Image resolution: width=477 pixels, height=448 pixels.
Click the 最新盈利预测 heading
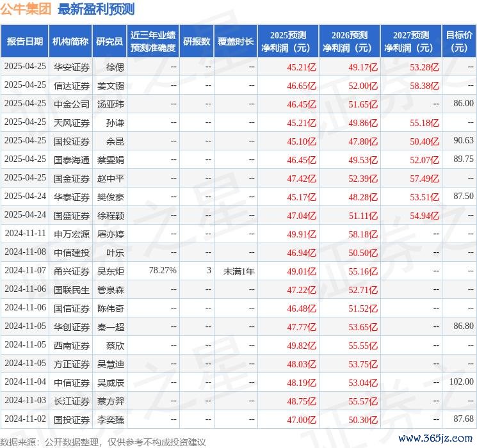click(x=96, y=9)
